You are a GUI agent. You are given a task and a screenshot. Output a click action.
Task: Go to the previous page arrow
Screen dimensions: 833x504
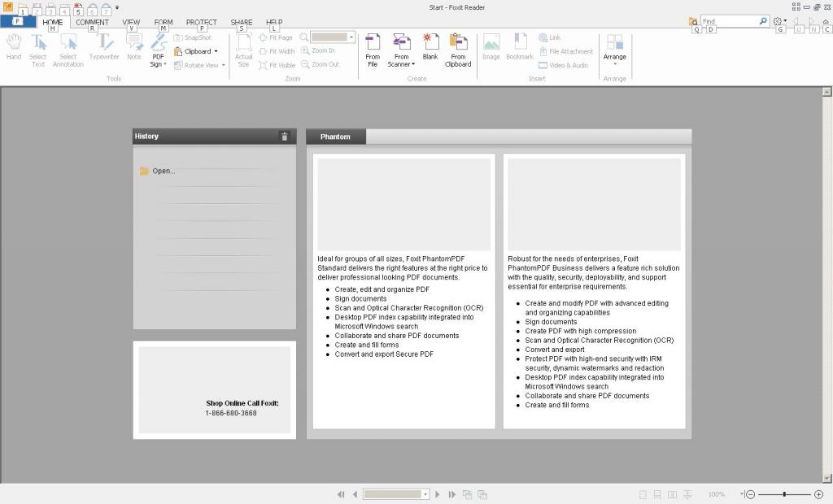355,494
